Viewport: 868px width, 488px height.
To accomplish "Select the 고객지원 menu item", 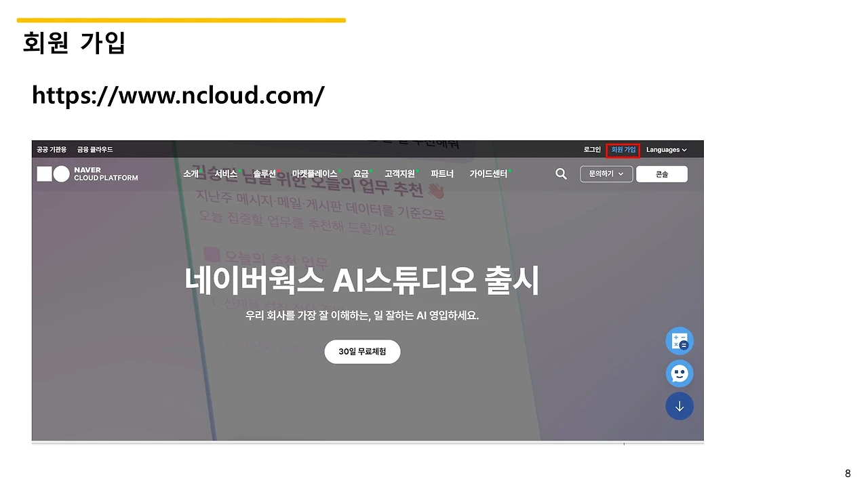I will coord(399,174).
